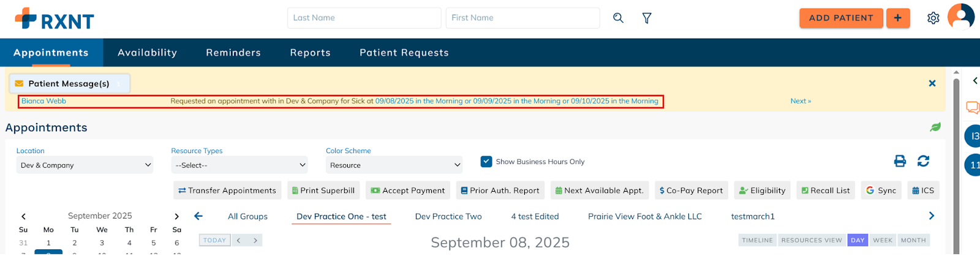Click the Last Name search field
Image resolution: width=980 pixels, height=256 pixels.
(x=364, y=18)
